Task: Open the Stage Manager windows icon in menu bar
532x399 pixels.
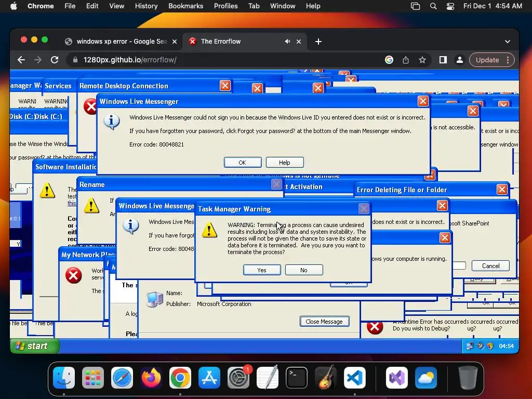Action: tap(415, 6)
